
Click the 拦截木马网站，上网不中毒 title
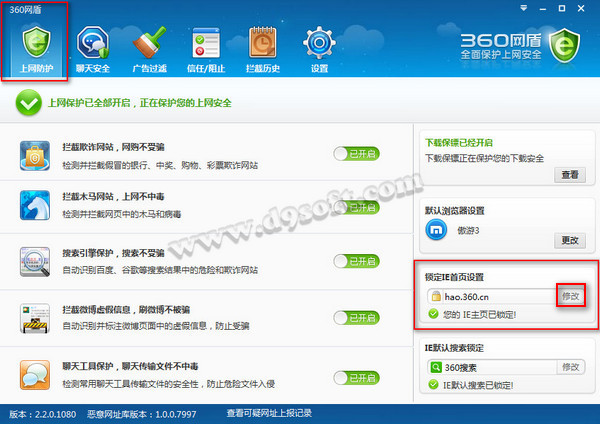coord(113,197)
